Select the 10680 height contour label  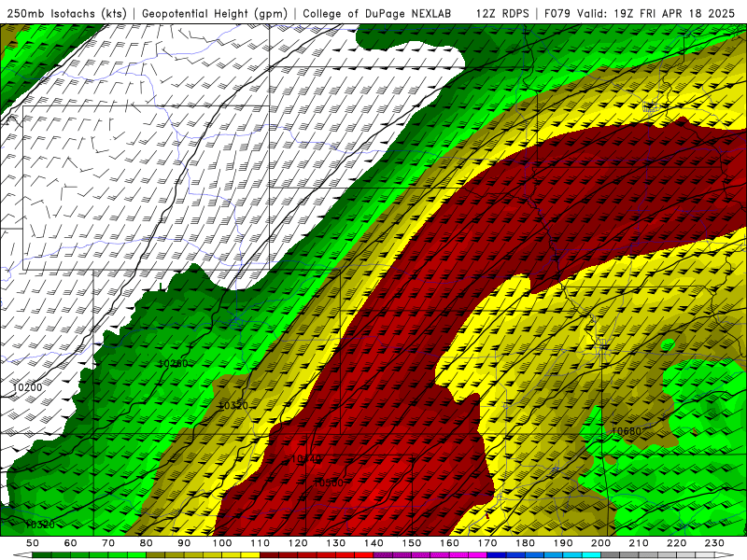(626, 431)
